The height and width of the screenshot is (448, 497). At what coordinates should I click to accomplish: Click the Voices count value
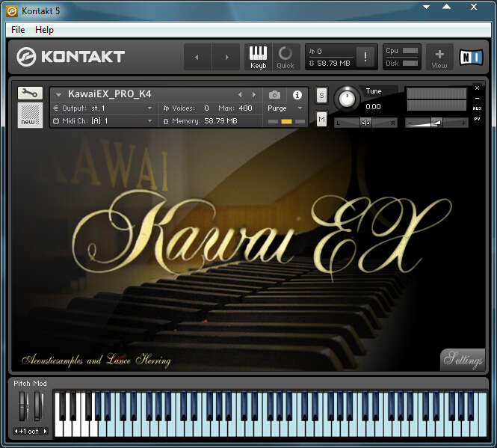207,108
